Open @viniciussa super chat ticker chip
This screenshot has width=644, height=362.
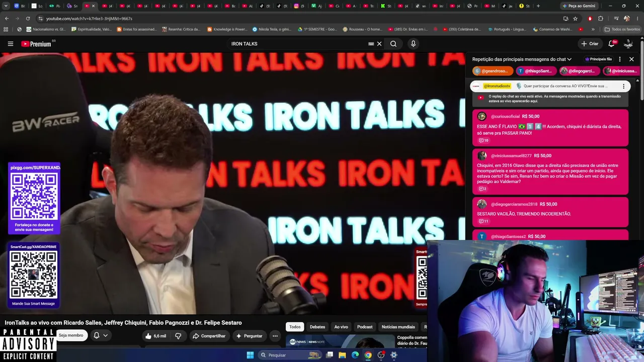[621, 71]
